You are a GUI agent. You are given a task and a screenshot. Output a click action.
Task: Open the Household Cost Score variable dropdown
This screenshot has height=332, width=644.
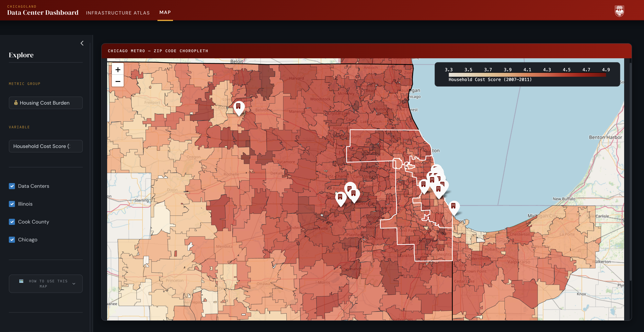46,146
